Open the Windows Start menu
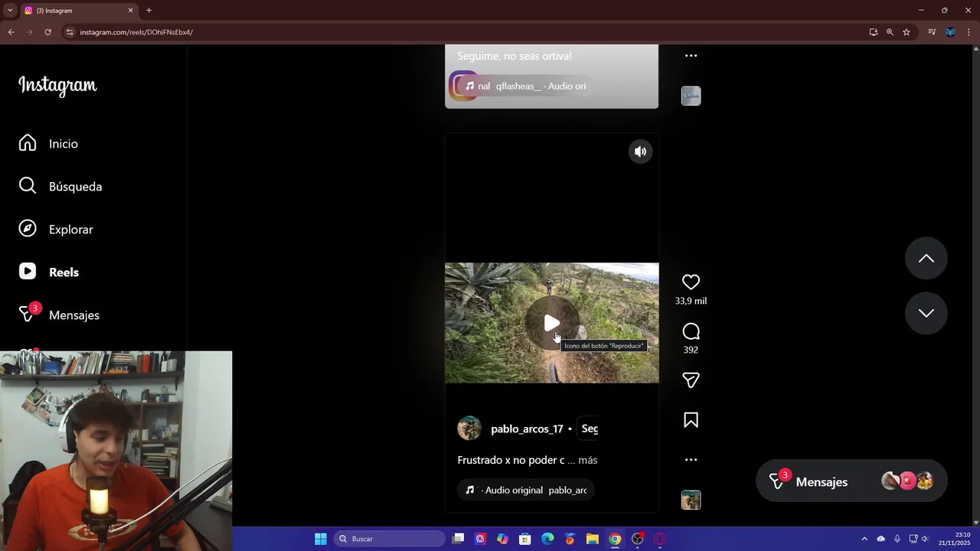The height and width of the screenshot is (551, 980). pos(321,539)
